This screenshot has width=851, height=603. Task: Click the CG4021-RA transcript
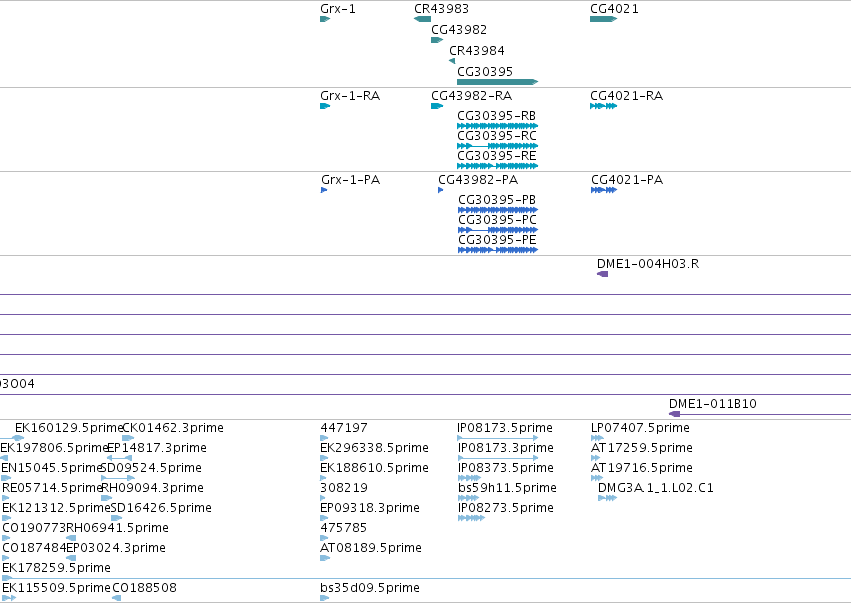tap(604, 106)
